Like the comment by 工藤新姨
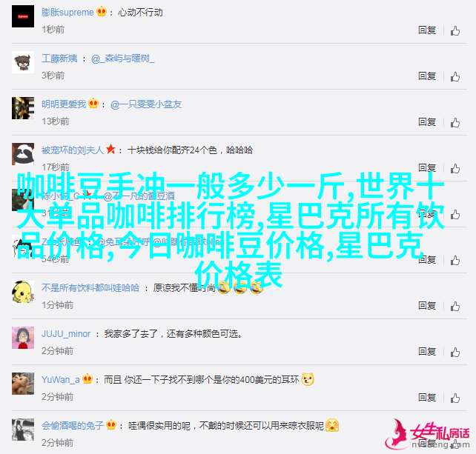This screenshot has width=476, height=454. [x=454, y=76]
